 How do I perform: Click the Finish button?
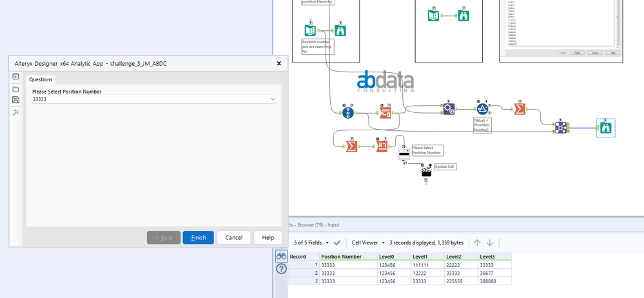click(199, 237)
